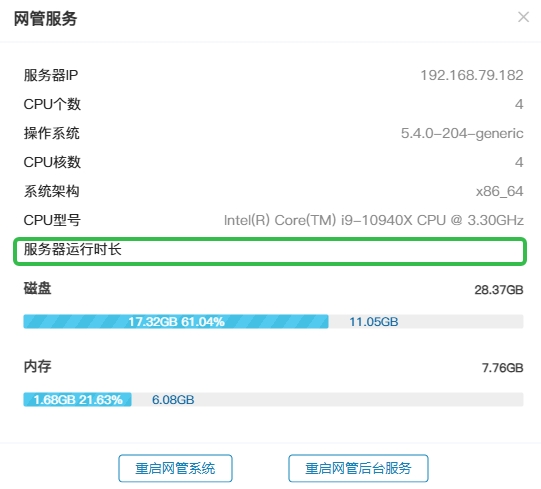The width and height of the screenshot is (541, 489).
Task: Click the total disk size 28.37GB
Action: tap(499, 290)
